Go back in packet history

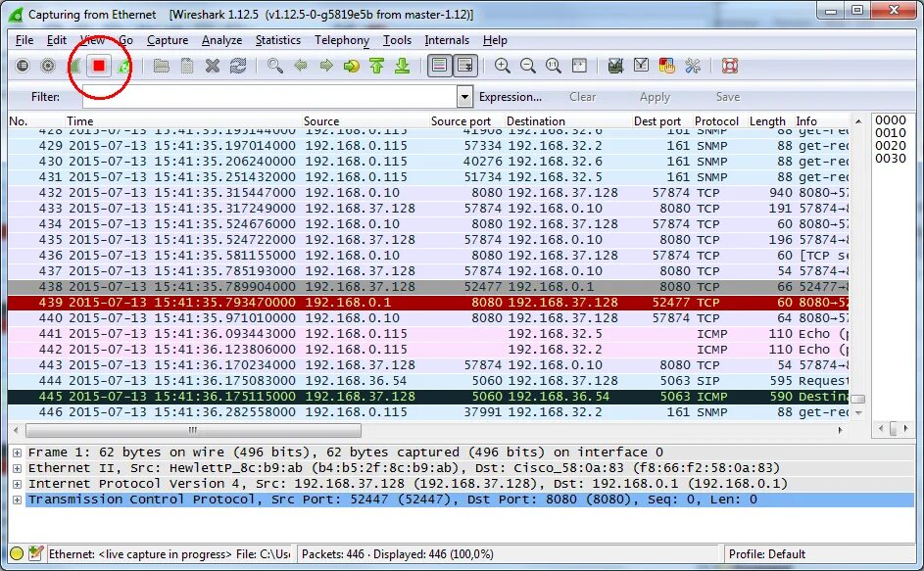click(301, 66)
